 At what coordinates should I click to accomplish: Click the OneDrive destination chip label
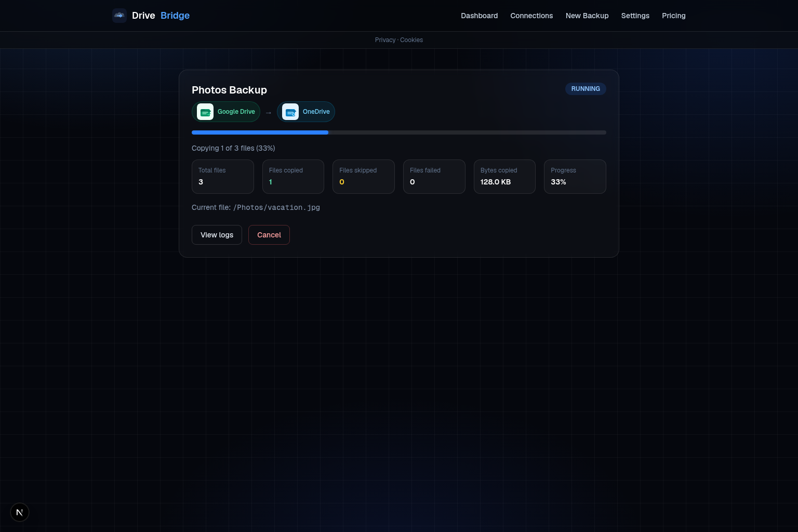pos(316,112)
